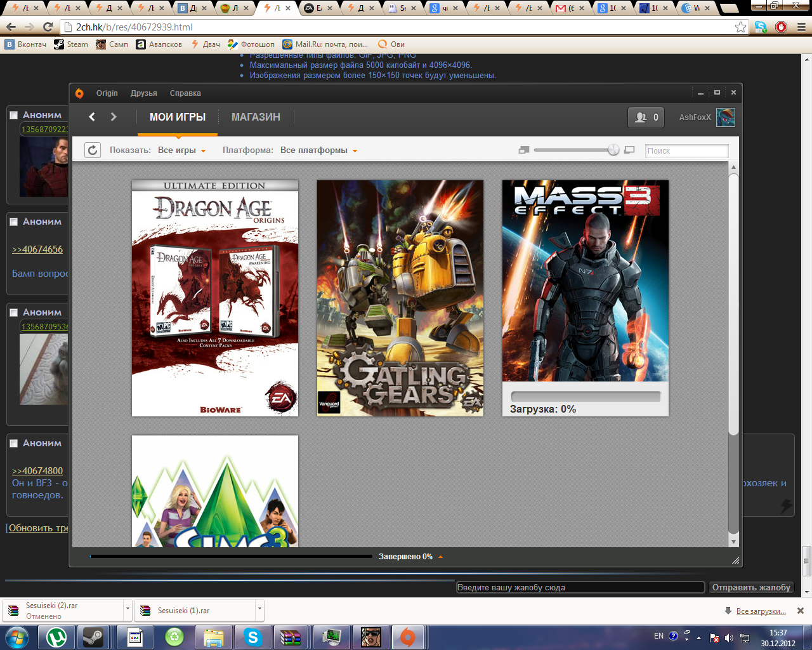Open the Windows Start menu
Screen dimensions: 812x650
coord(16,637)
